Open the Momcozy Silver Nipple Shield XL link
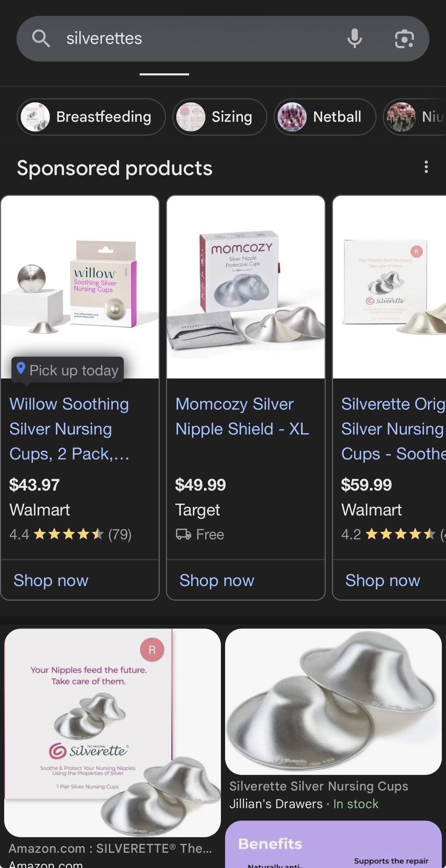The width and height of the screenshot is (446, 868). tap(242, 417)
